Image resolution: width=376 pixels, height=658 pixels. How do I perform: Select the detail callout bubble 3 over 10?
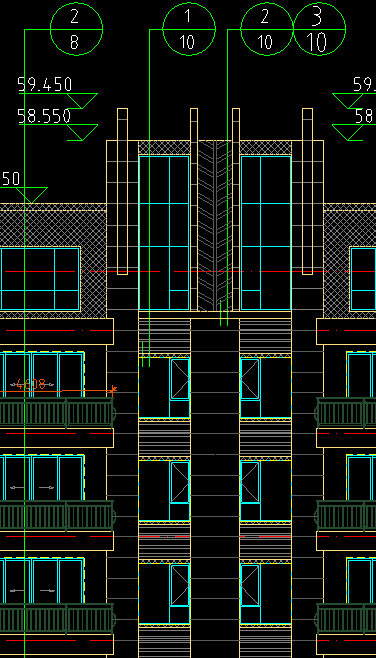(319, 29)
